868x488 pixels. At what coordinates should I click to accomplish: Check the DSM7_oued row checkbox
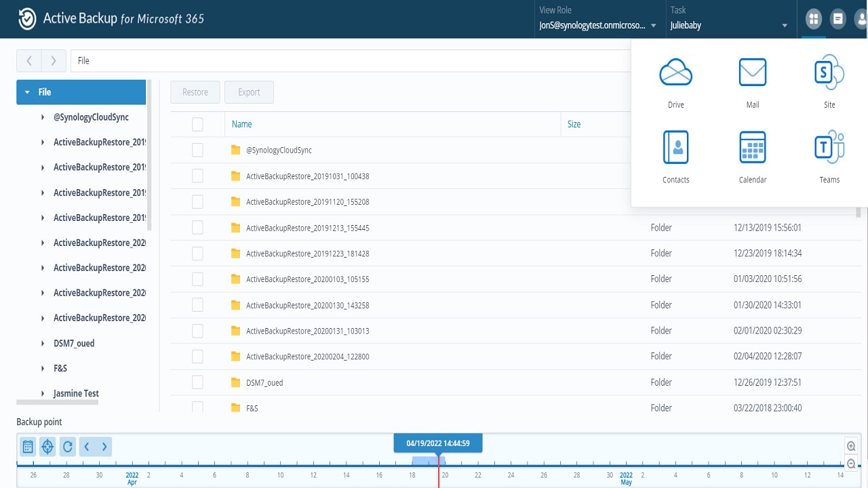coord(197,382)
